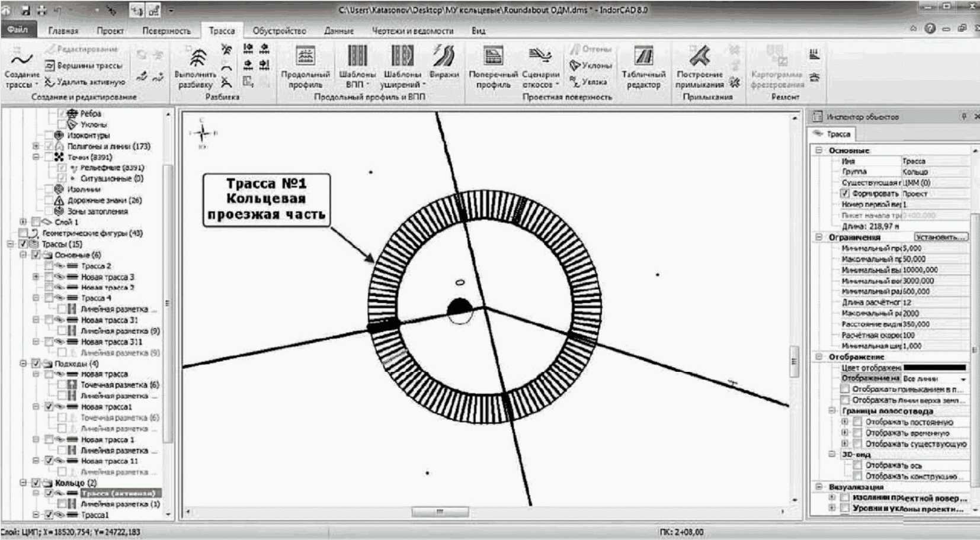Click Выполнить разбивку icon in ribbon

[196, 59]
